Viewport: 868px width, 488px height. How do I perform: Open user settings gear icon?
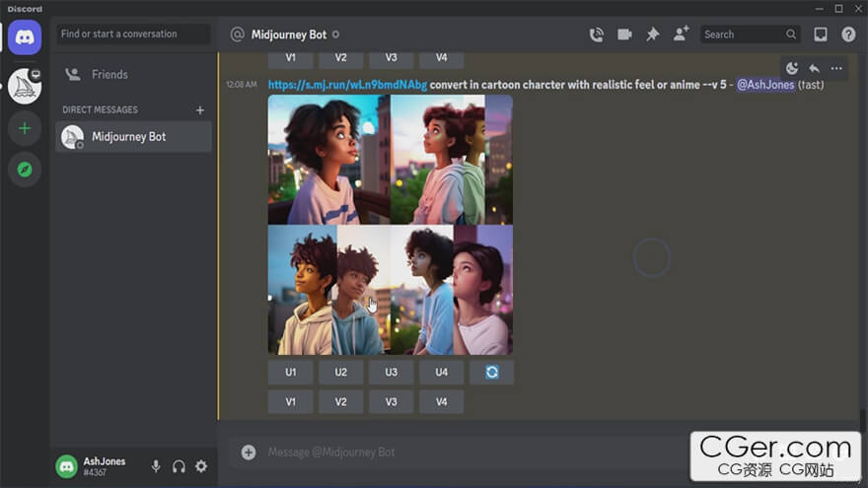click(x=201, y=466)
